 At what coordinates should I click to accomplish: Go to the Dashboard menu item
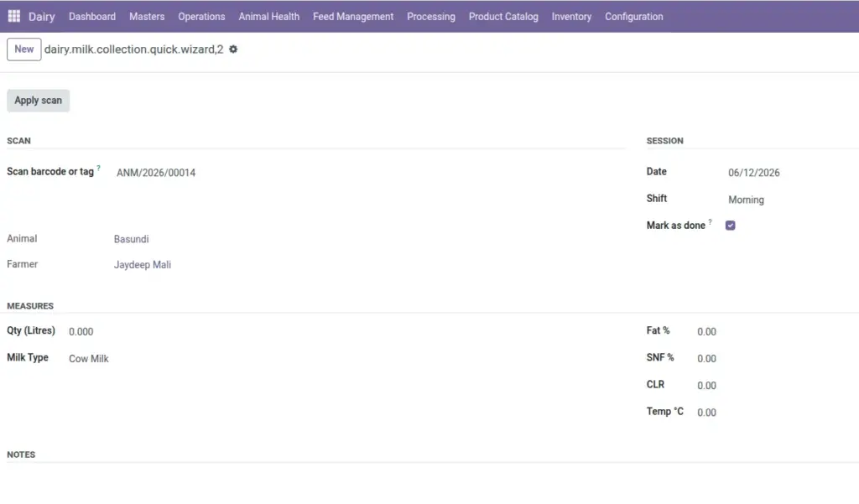click(x=92, y=17)
